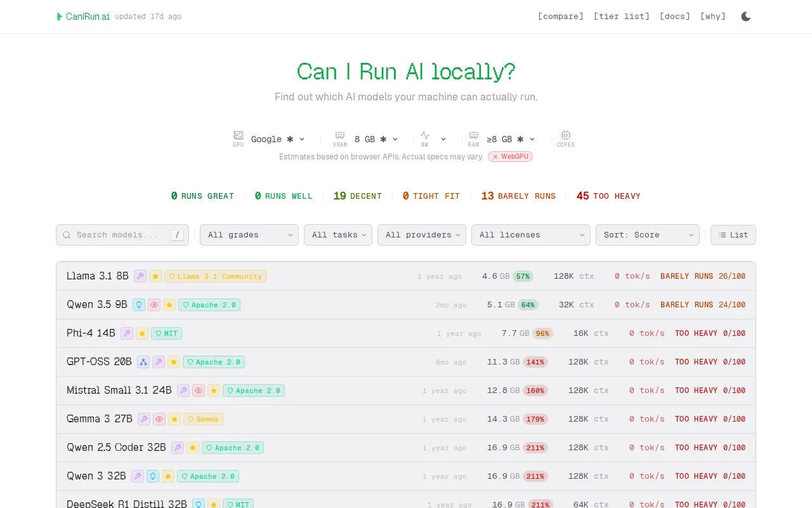Screen dimensions: 812x508
Task: Filter by 0 RUNS GREAT
Action: coord(202,196)
